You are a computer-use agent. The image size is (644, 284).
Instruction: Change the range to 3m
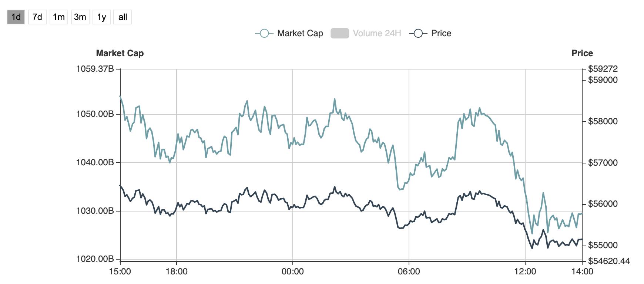click(x=80, y=17)
